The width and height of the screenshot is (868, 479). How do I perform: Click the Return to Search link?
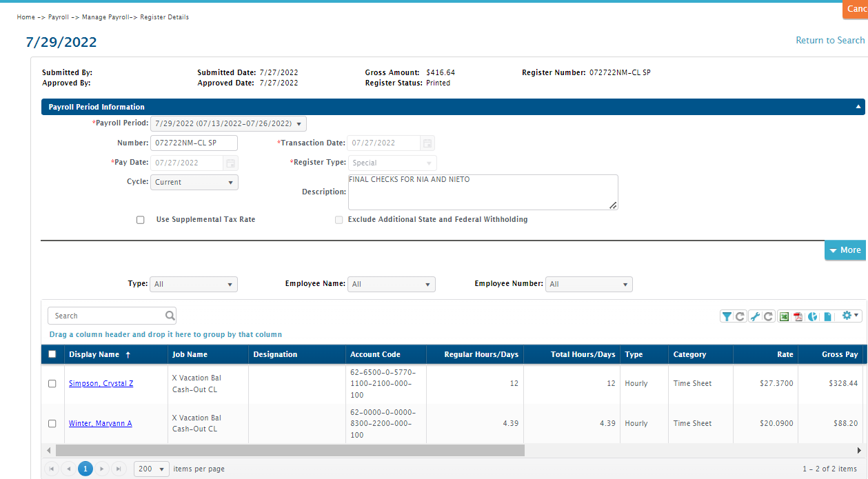pyautogui.click(x=830, y=41)
